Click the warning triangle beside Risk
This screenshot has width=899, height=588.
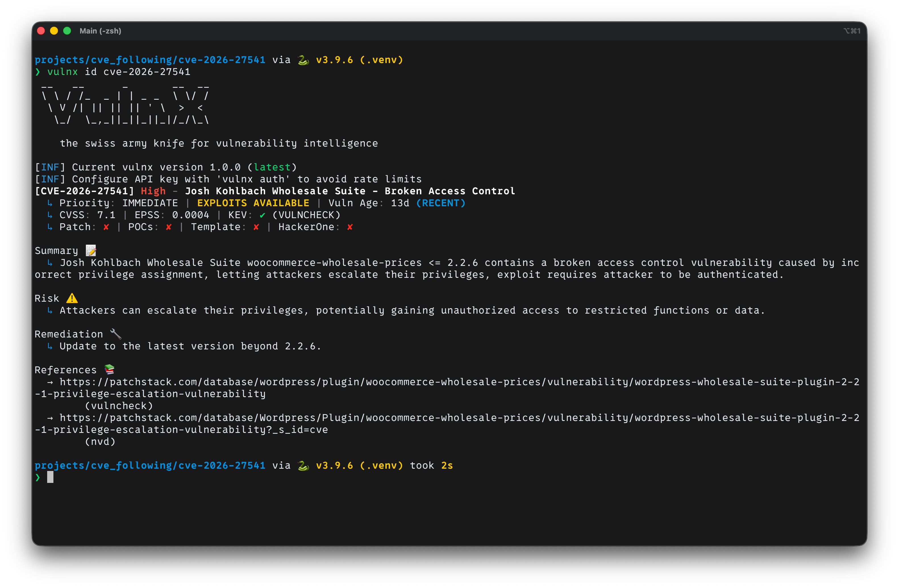72,298
